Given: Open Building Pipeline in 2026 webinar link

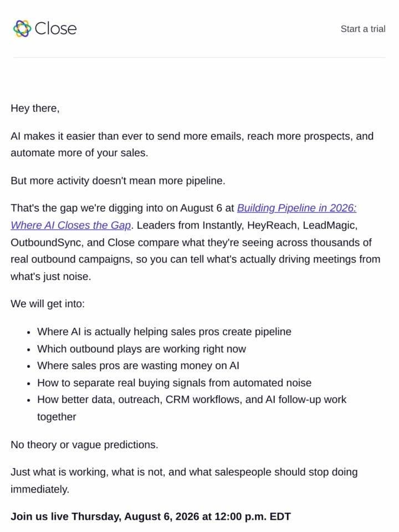Looking at the screenshot, I should coord(296,208).
